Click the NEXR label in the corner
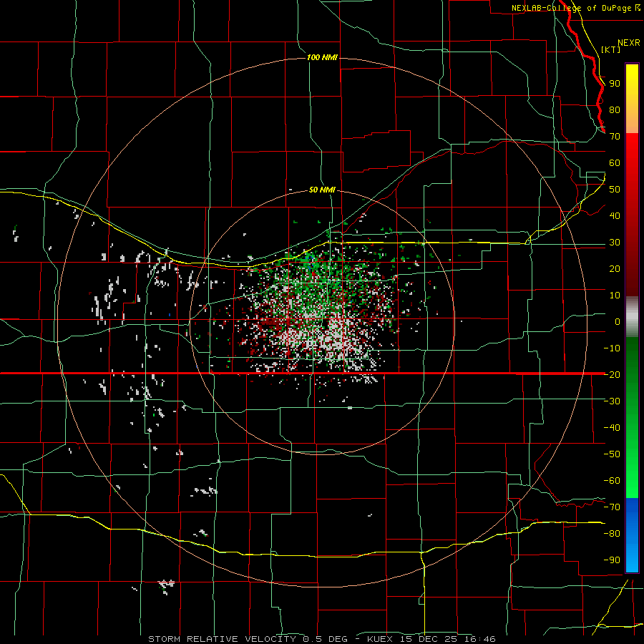The image size is (644, 644). pos(628,43)
